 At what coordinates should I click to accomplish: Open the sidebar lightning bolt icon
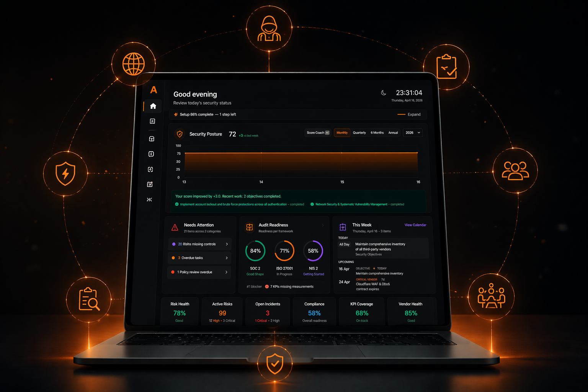coord(151,154)
